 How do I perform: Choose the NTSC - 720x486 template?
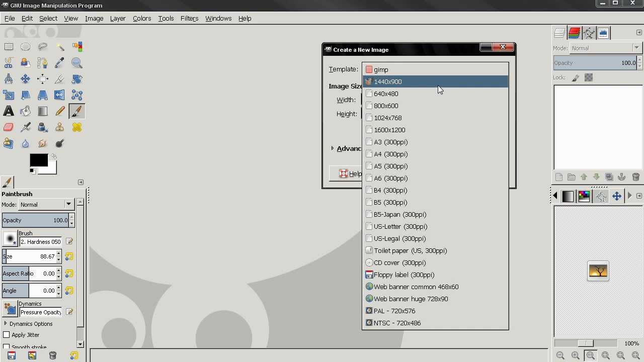pyautogui.click(x=435, y=323)
